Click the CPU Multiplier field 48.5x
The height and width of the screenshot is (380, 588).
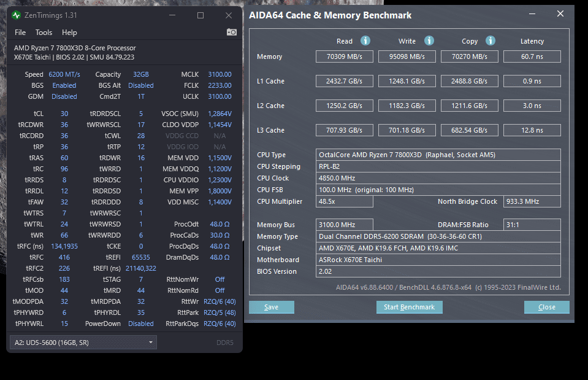click(344, 201)
